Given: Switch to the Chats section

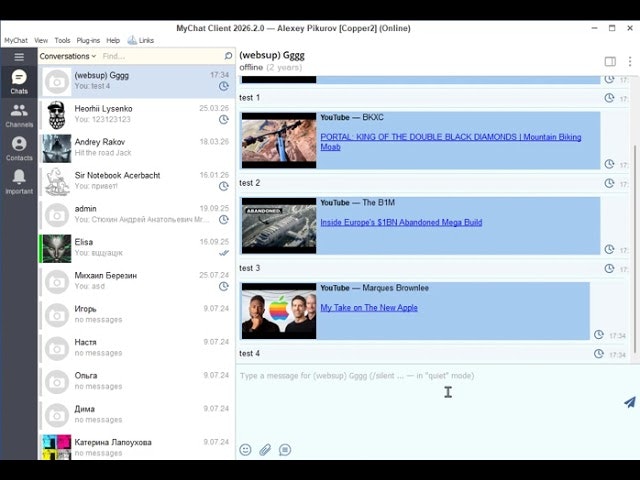Looking at the screenshot, I should [19, 82].
